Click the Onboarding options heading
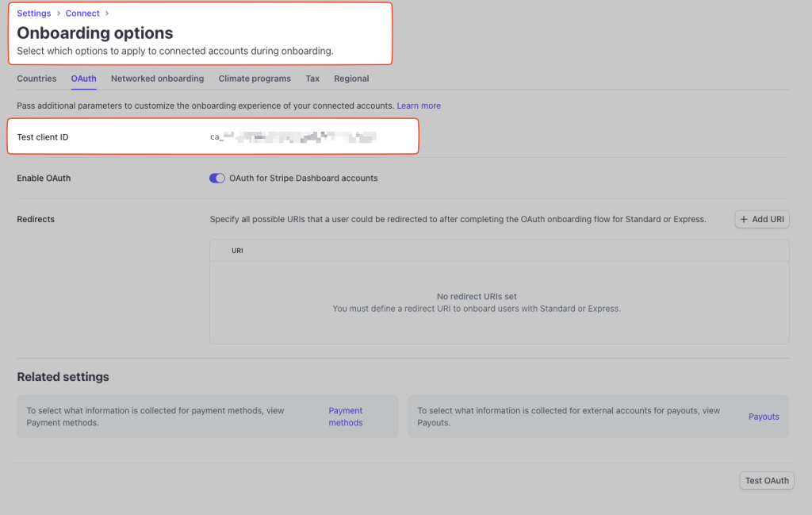The height and width of the screenshot is (515, 812). pyautogui.click(x=95, y=33)
